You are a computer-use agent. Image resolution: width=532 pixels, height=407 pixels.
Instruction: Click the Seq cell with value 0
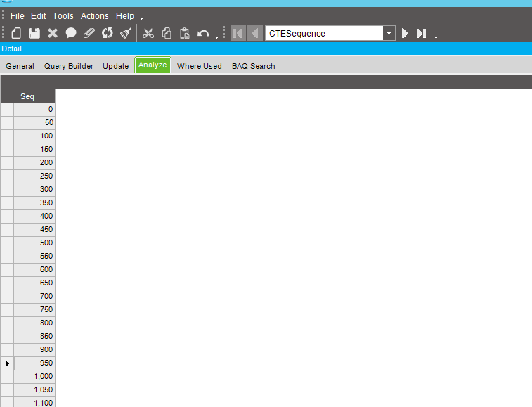click(34, 109)
